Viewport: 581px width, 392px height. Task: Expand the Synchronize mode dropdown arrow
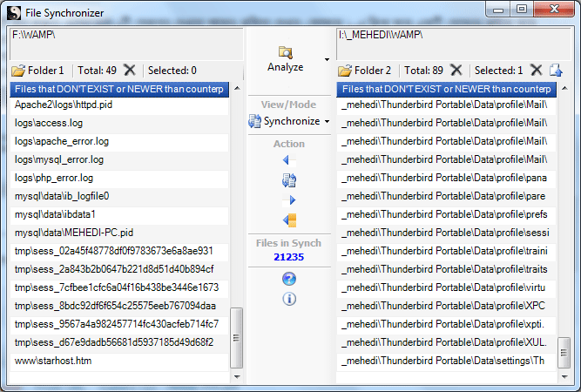click(327, 122)
